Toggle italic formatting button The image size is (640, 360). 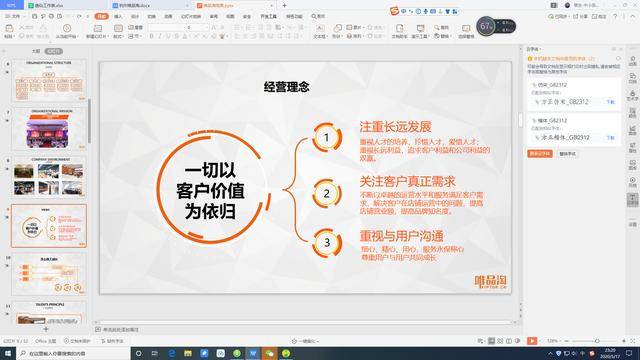[160, 36]
